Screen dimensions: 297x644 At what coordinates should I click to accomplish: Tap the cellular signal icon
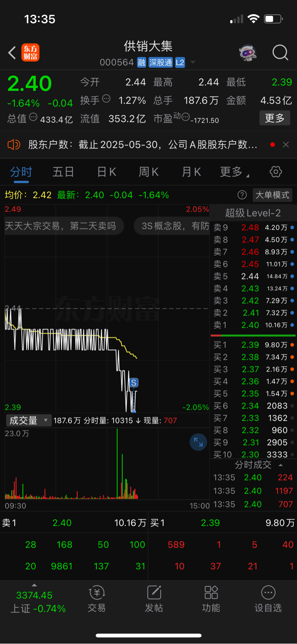click(x=237, y=19)
